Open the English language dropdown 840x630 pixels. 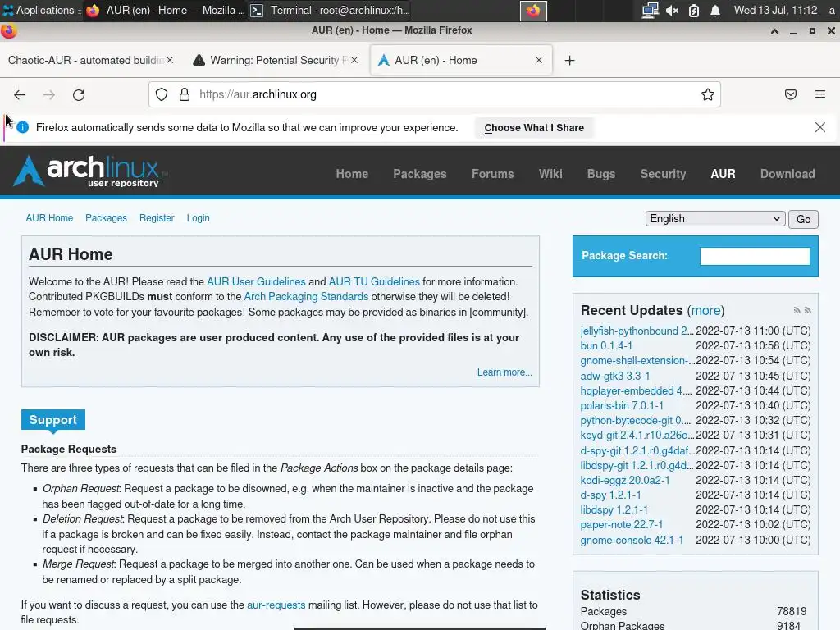pyautogui.click(x=715, y=218)
